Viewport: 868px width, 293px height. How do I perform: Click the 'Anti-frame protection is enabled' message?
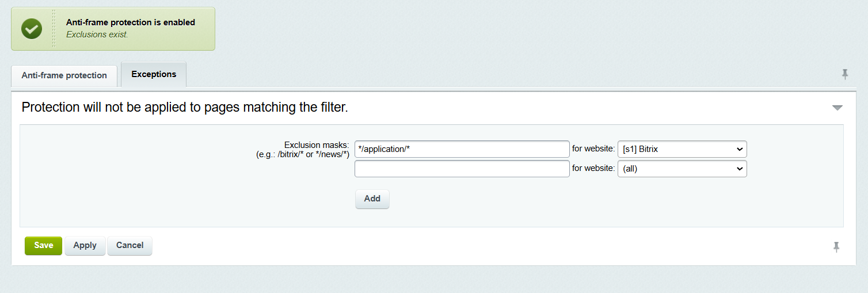coord(130,22)
